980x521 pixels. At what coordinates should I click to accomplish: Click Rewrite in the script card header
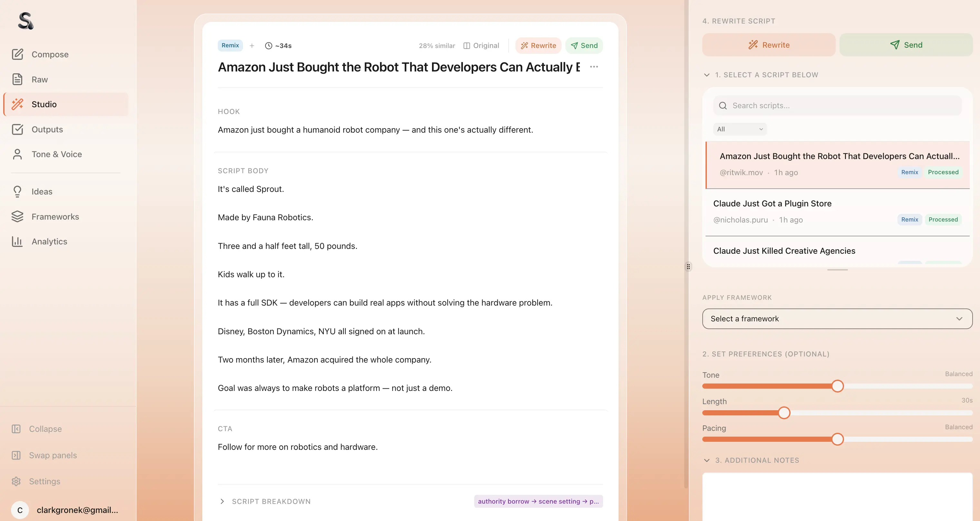[538, 46]
